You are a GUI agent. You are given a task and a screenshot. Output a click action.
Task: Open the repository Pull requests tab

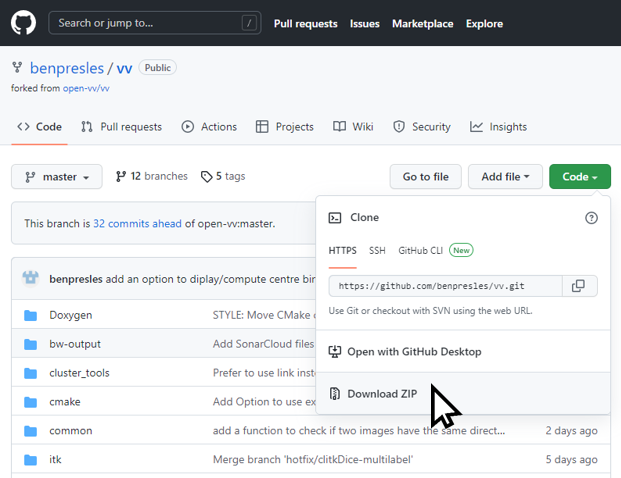[x=121, y=127]
